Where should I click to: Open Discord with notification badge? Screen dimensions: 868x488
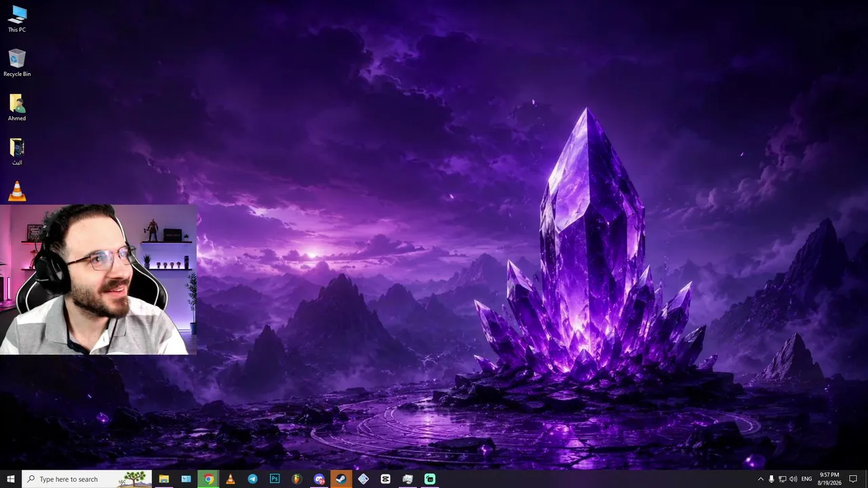pos(319,479)
